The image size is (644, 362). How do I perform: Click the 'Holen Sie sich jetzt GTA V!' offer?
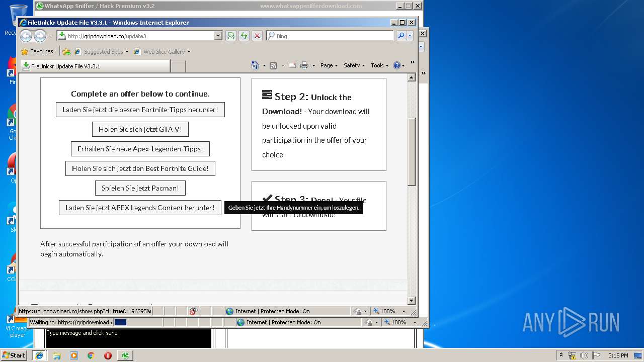[x=140, y=129]
